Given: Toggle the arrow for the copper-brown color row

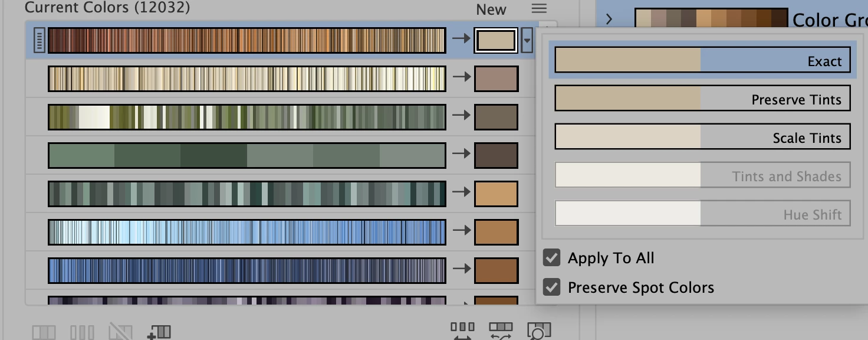Looking at the screenshot, I should (x=460, y=39).
